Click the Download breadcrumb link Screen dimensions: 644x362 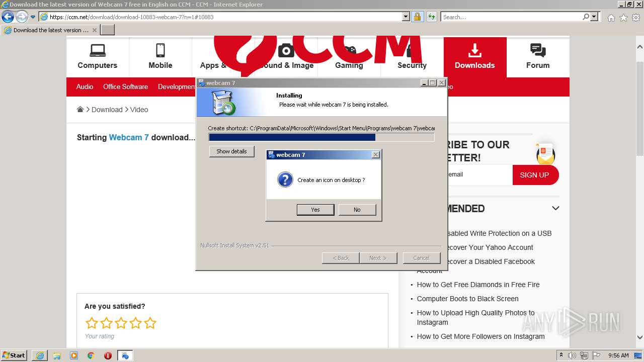(x=107, y=110)
